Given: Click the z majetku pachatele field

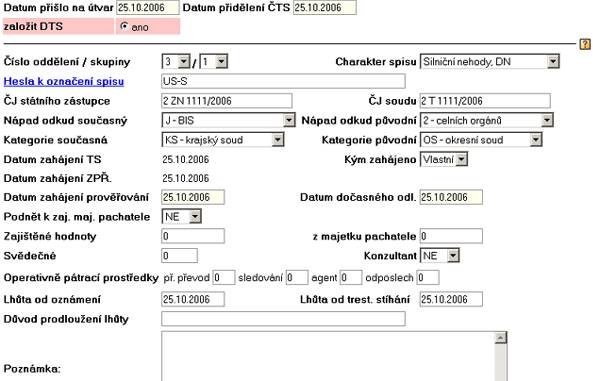Looking at the screenshot, I should click(452, 236).
